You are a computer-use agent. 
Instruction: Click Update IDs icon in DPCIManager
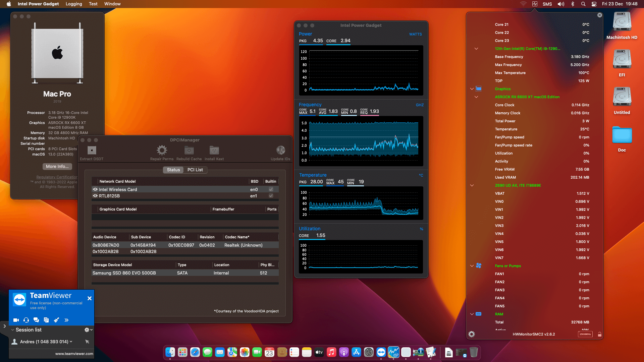coord(280,150)
